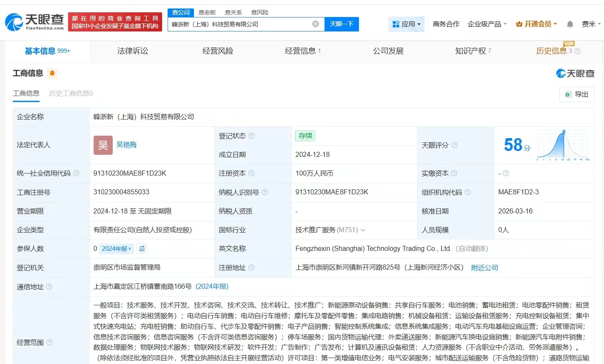Viewport: 604px width, 364px height.
Task: Click help icon next to 登记状态
Action: 251,136
